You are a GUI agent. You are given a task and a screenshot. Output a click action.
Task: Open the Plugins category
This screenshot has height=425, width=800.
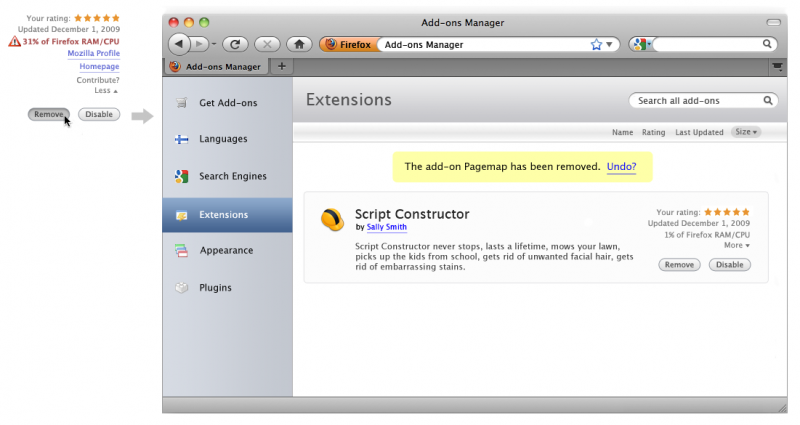click(x=228, y=287)
